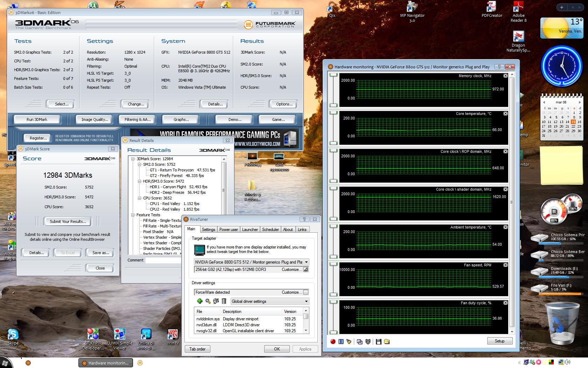Viewport: 588px width, 368px height.
Task: Collapse the HDR/SM3.0 Score: 5472 node
Action: click(140, 181)
